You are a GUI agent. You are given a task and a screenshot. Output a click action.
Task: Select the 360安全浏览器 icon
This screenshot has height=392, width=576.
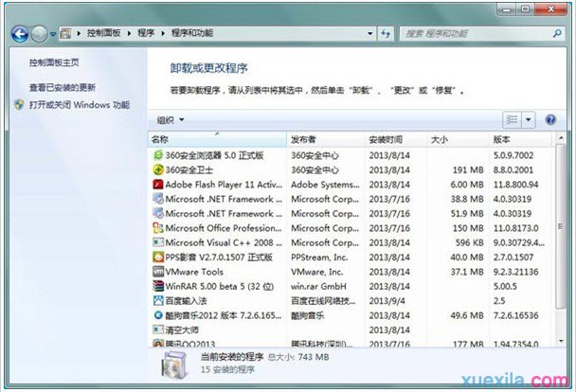(x=158, y=155)
